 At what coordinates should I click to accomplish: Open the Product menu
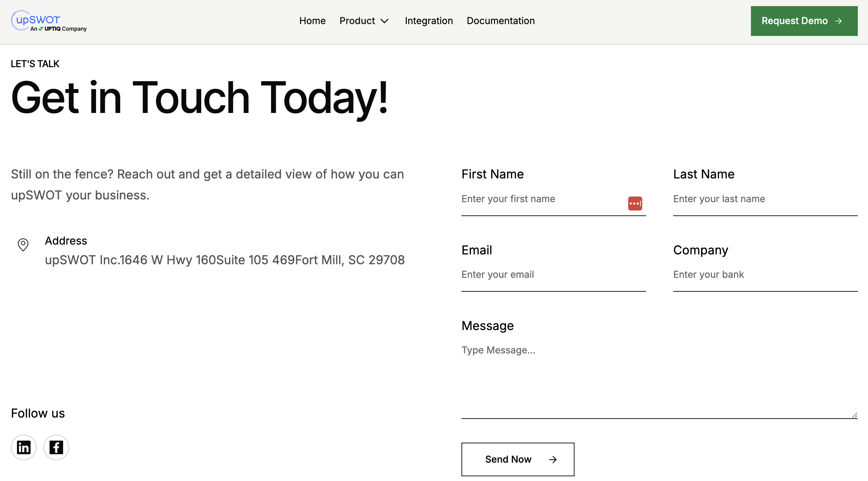[x=357, y=21]
